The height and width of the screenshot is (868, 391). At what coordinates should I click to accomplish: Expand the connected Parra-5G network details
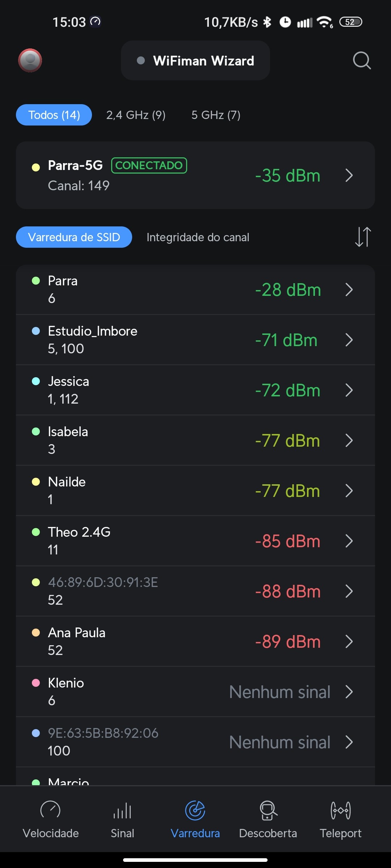click(x=349, y=175)
